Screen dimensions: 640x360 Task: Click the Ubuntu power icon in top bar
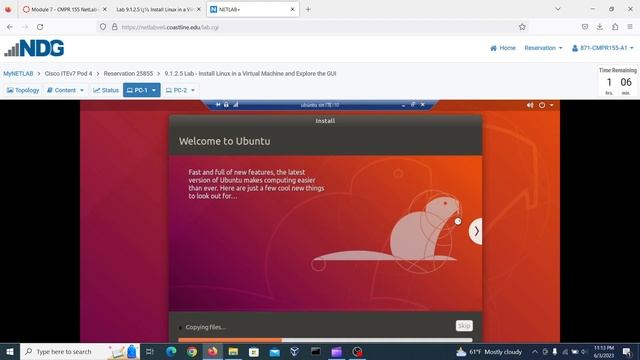pyautogui.click(x=542, y=105)
